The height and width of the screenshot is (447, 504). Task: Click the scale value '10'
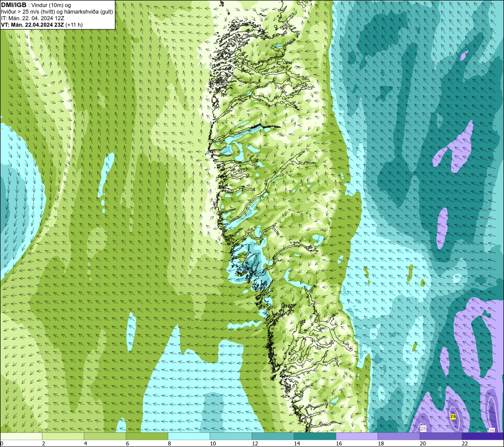pyautogui.click(x=213, y=443)
